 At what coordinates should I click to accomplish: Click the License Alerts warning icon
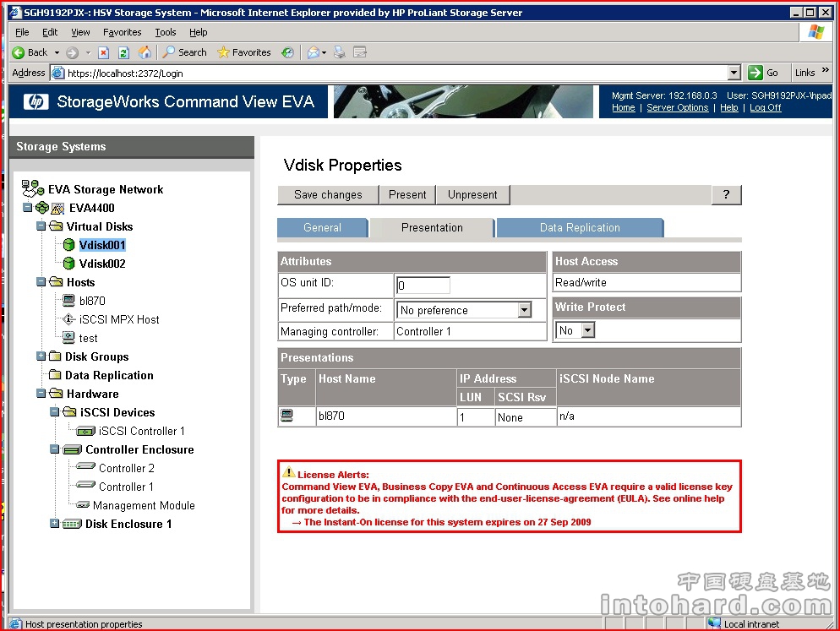289,472
